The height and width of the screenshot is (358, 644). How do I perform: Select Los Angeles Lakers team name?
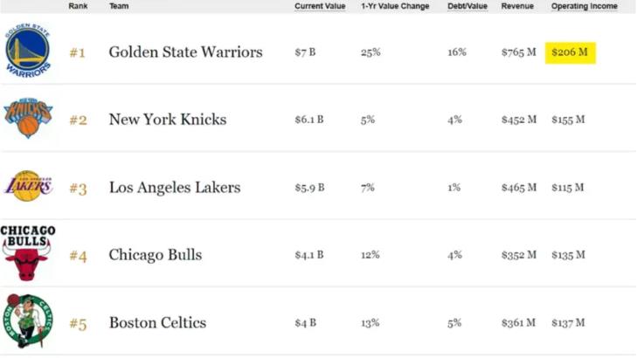tap(174, 187)
